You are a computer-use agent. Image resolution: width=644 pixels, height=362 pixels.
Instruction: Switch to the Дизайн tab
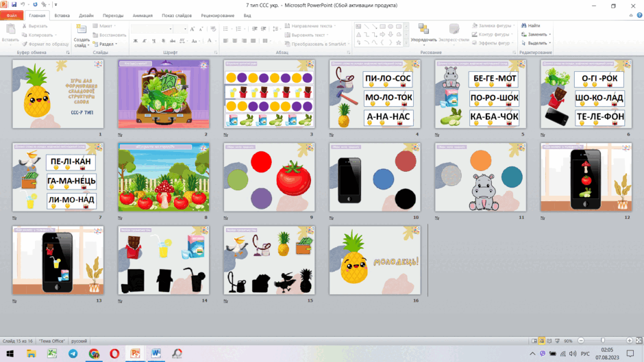tap(86, 16)
